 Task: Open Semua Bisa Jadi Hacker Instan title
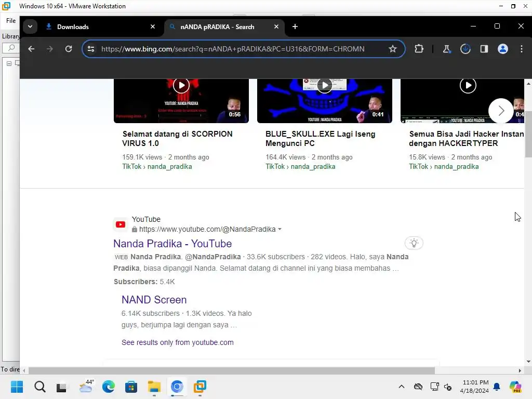pos(466,138)
